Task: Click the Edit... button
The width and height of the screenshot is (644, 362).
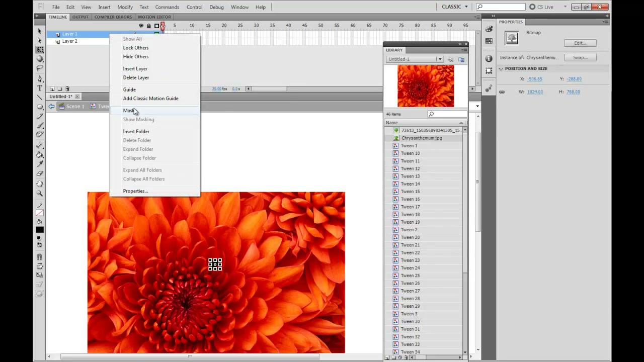Action: coord(580,43)
